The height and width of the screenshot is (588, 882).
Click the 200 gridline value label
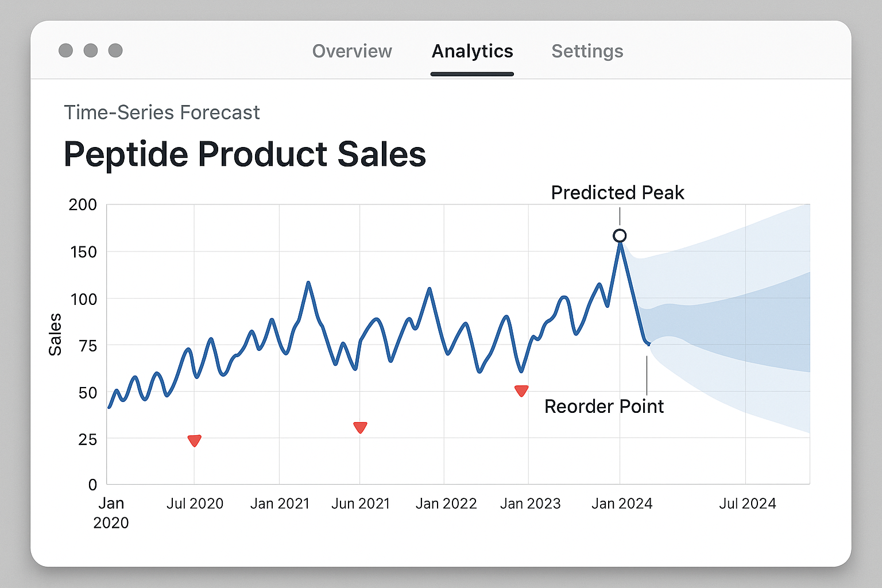pos(83,205)
